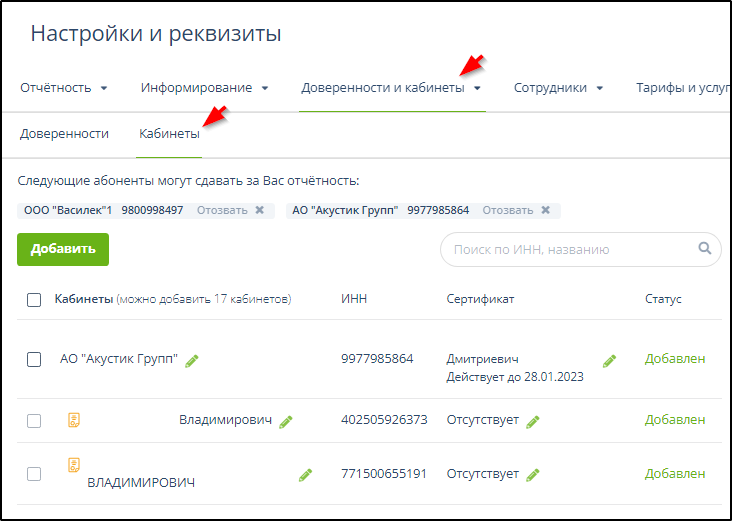The width and height of the screenshot is (732, 521).
Task: Edit name pencil beside Владимирович row
Action: pos(286,422)
